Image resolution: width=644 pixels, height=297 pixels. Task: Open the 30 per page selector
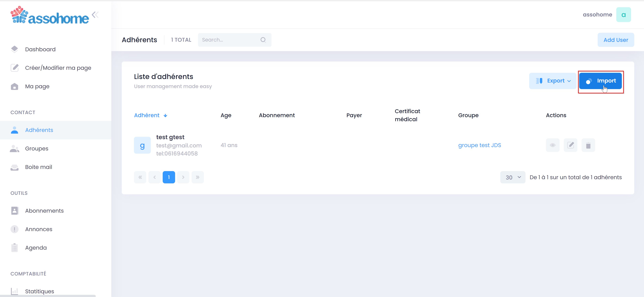point(513,177)
